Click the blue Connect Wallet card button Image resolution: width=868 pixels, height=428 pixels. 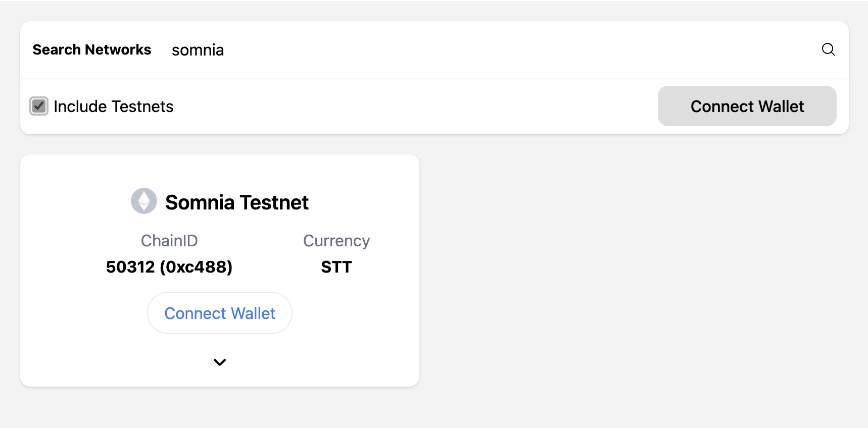click(220, 313)
